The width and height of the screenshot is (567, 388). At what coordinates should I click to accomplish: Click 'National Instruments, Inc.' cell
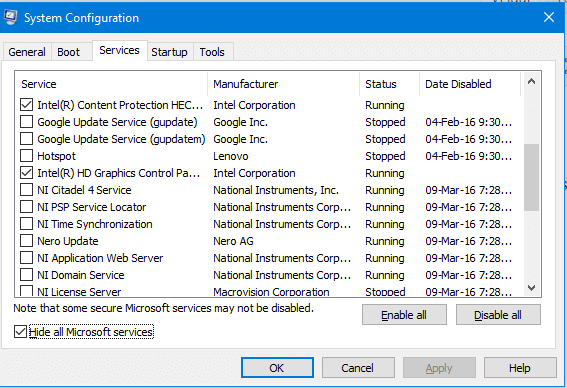click(276, 190)
